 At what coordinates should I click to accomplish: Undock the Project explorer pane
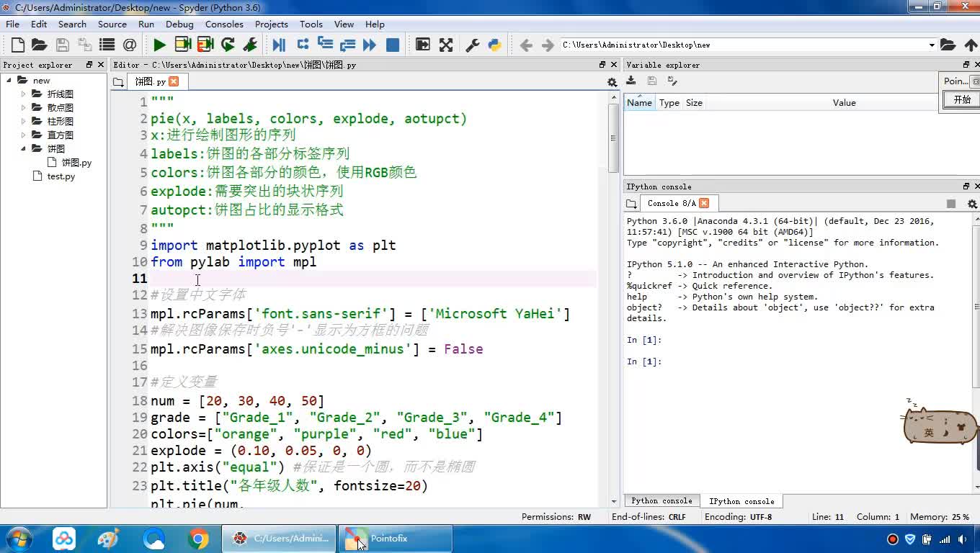89,65
